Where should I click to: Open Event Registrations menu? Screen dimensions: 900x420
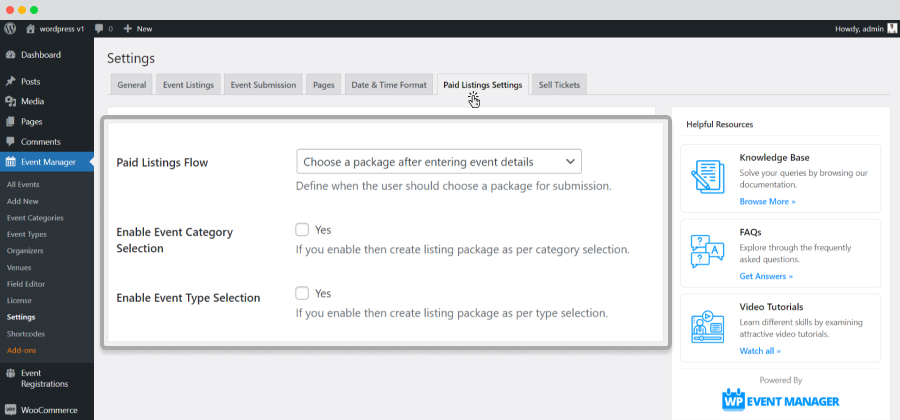click(46, 379)
